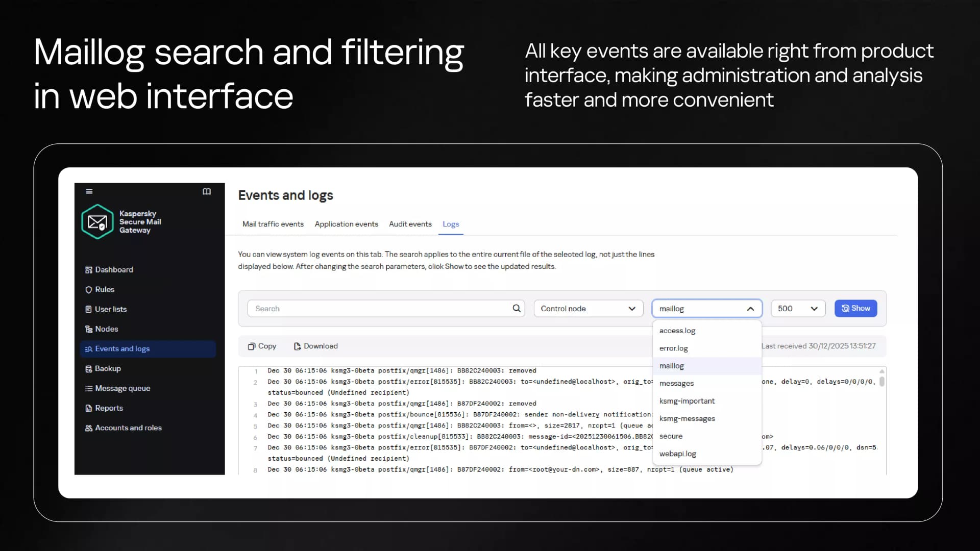This screenshot has width=980, height=551.
Task: Open Reports in the sidebar
Action: point(109,408)
